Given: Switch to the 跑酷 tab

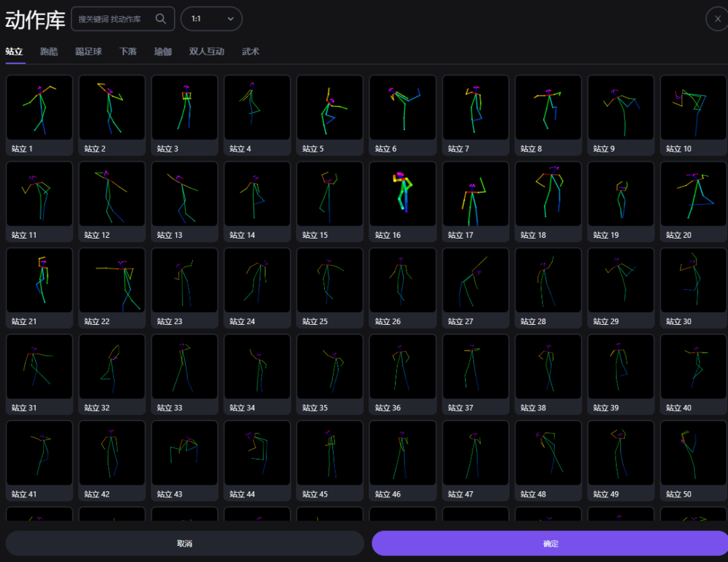Looking at the screenshot, I should coord(49,51).
